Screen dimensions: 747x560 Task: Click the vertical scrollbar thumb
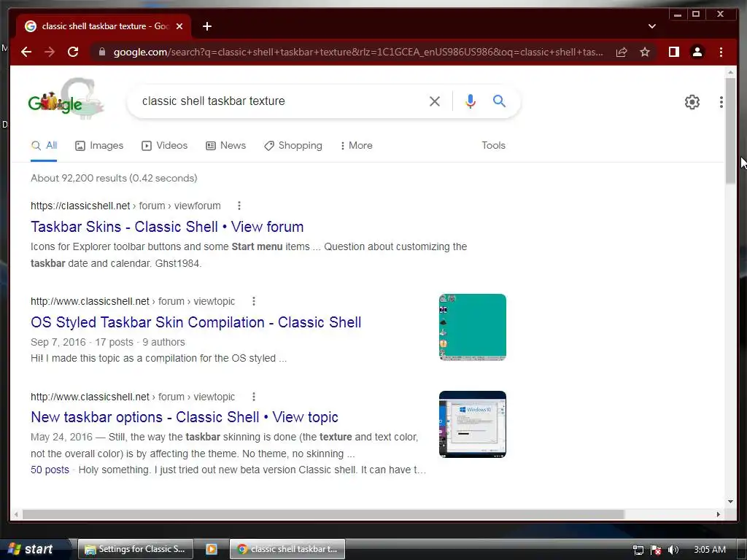pyautogui.click(x=730, y=131)
